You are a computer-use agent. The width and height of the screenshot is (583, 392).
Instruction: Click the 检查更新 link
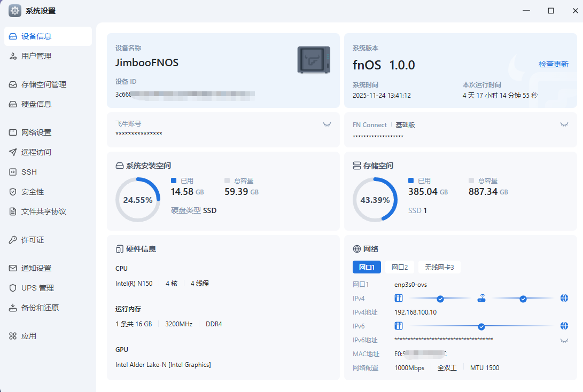coord(553,64)
